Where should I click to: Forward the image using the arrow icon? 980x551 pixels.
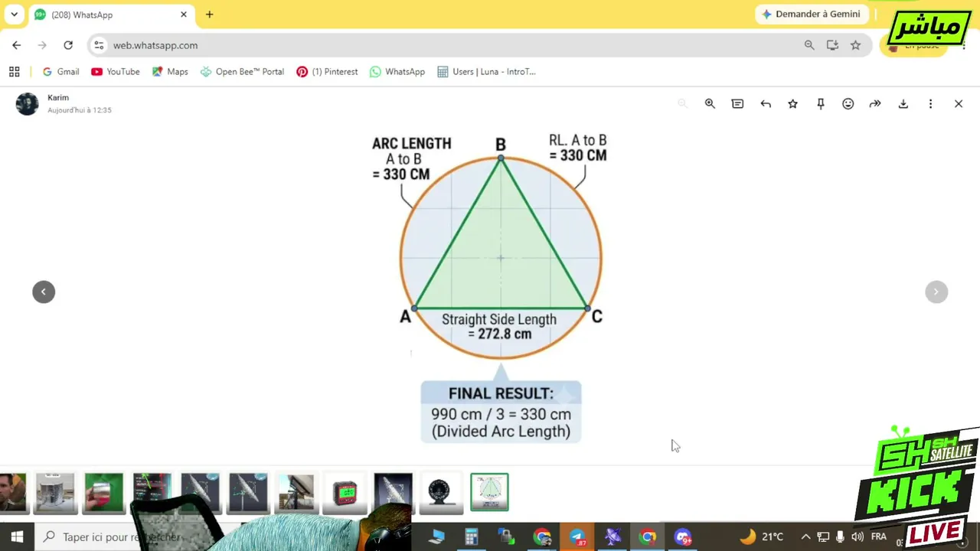[875, 103]
